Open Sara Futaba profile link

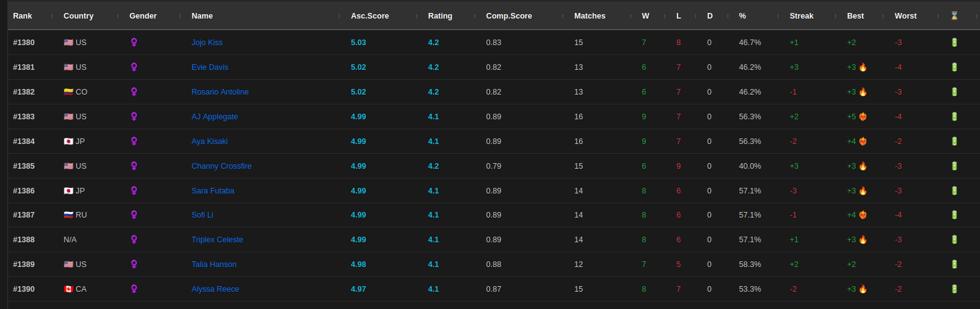[x=213, y=191]
